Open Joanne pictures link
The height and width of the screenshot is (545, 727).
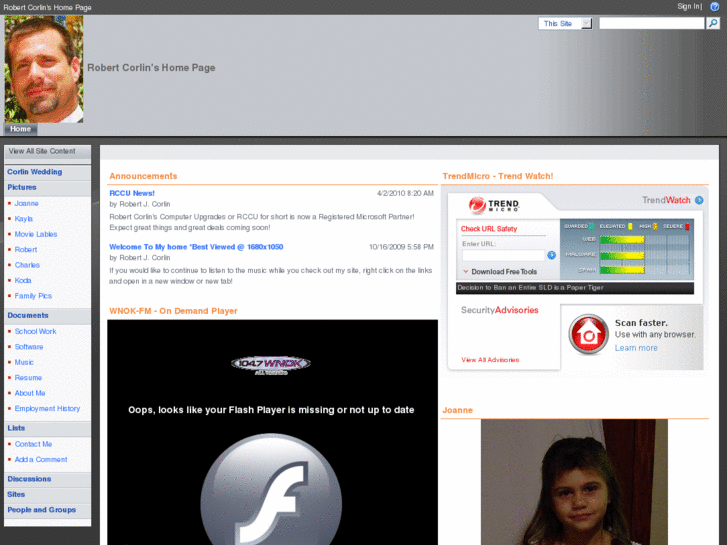point(26,203)
